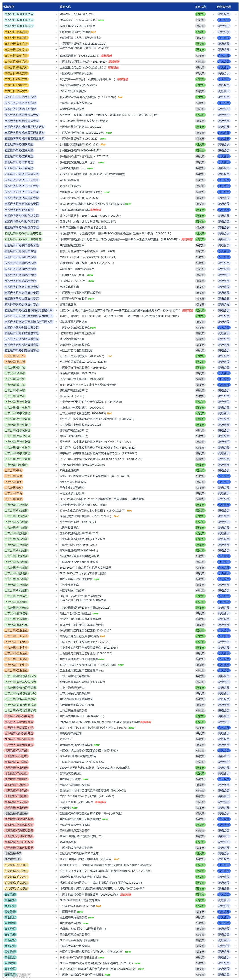The height and width of the screenshot is (980, 241).
Task: Click membership tag of 全国快递站点数据 row
Action: [x=224, y=923]
